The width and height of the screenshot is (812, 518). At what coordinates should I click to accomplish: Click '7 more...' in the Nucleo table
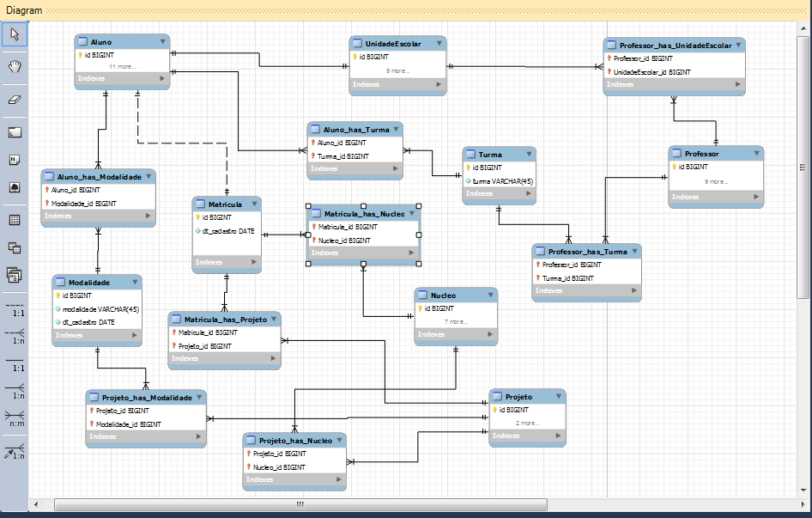[x=455, y=321]
